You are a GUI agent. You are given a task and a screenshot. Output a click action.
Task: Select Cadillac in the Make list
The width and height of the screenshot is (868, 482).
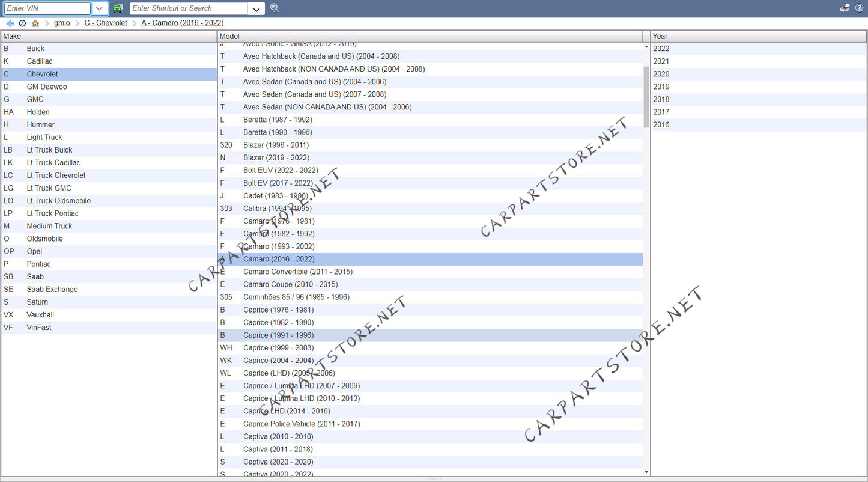tap(40, 61)
